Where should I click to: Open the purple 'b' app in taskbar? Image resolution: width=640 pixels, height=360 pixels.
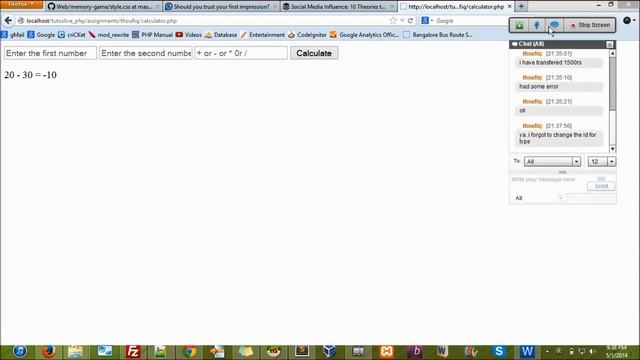[416, 351]
